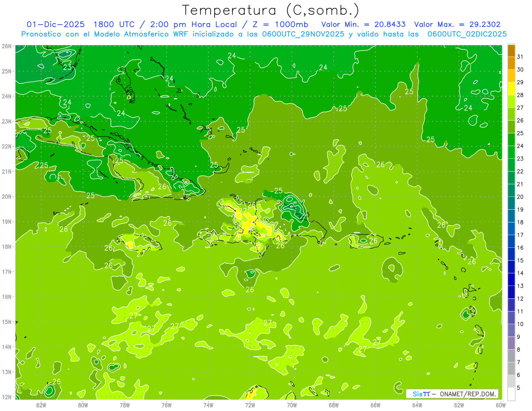532x411 pixels.
Task: Click the '60W' longitude axis label
Action: click(x=501, y=404)
